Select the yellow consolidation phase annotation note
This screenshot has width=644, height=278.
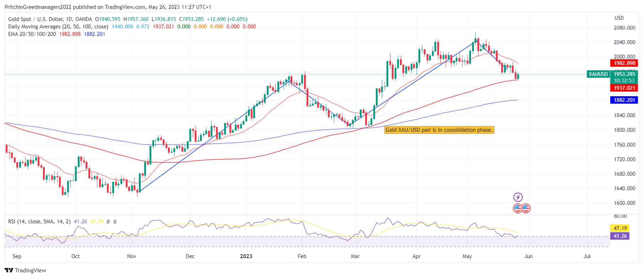click(x=439, y=130)
